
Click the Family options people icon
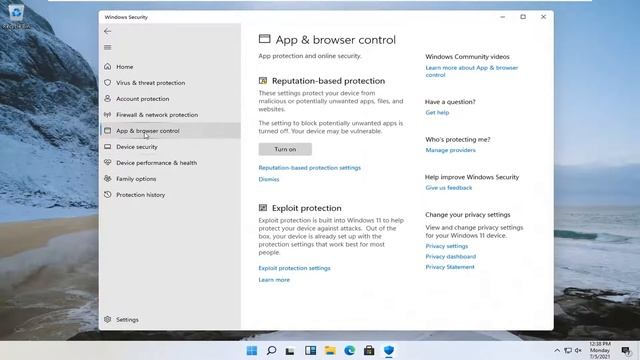107,178
